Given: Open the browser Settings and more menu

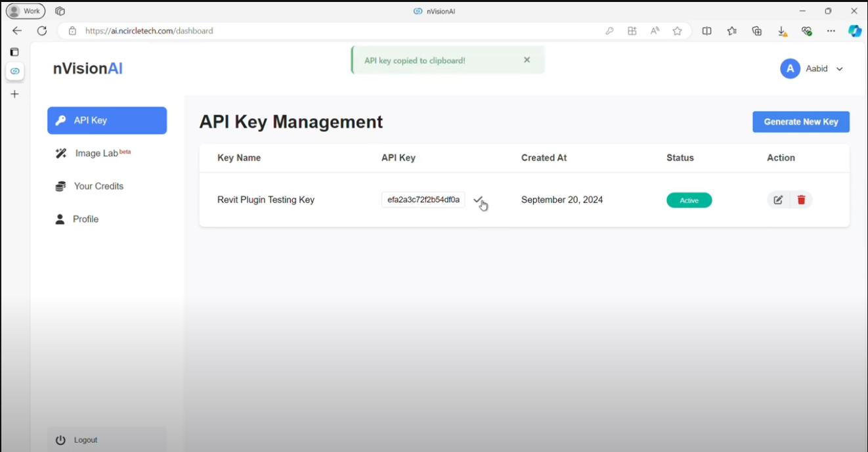Looking at the screenshot, I should point(831,31).
